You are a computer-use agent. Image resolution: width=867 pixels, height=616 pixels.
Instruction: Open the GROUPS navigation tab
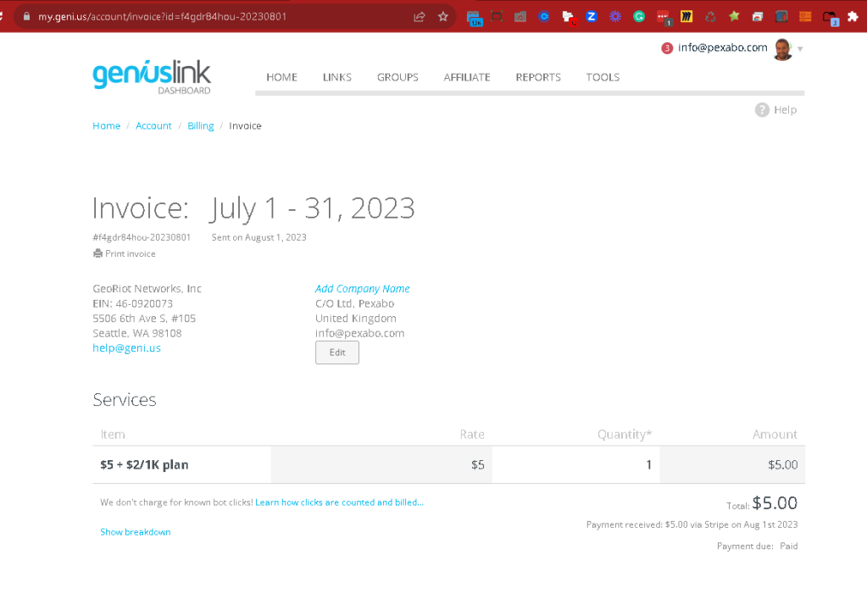tap(397, 77)
